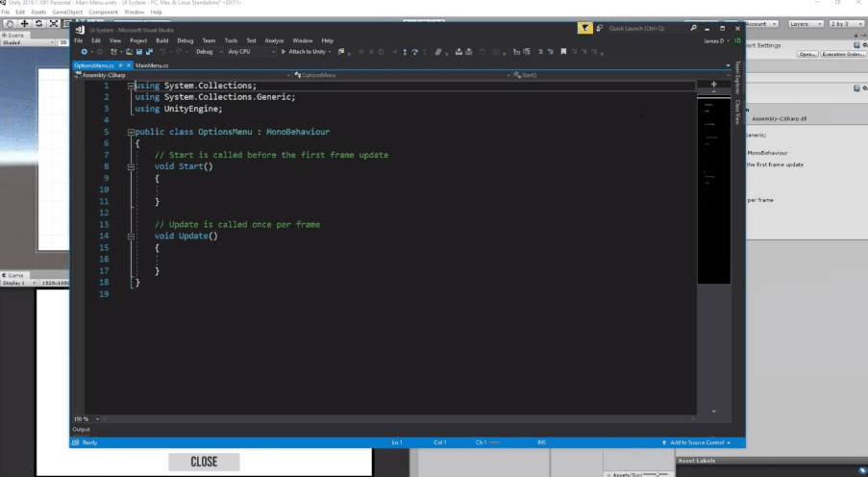This screenshot has width=868, height=477.
Task: Click the Open File toolbar icon
Action: tap(129, 52)
